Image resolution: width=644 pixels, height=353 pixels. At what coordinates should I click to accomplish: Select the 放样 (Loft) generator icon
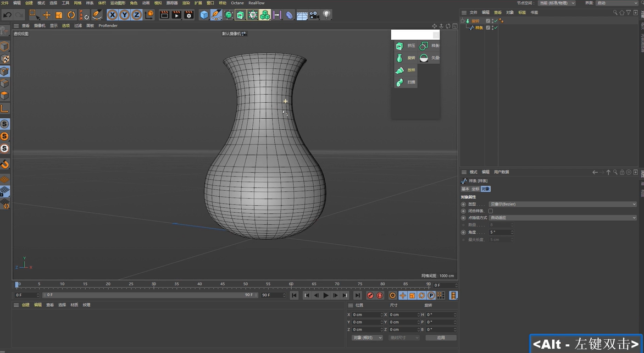point(399,70)
